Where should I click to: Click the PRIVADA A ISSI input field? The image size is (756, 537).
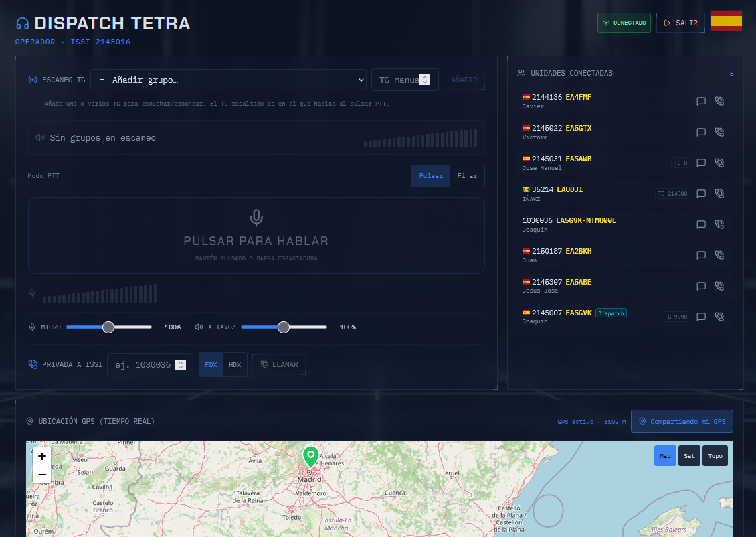point(150,365)
